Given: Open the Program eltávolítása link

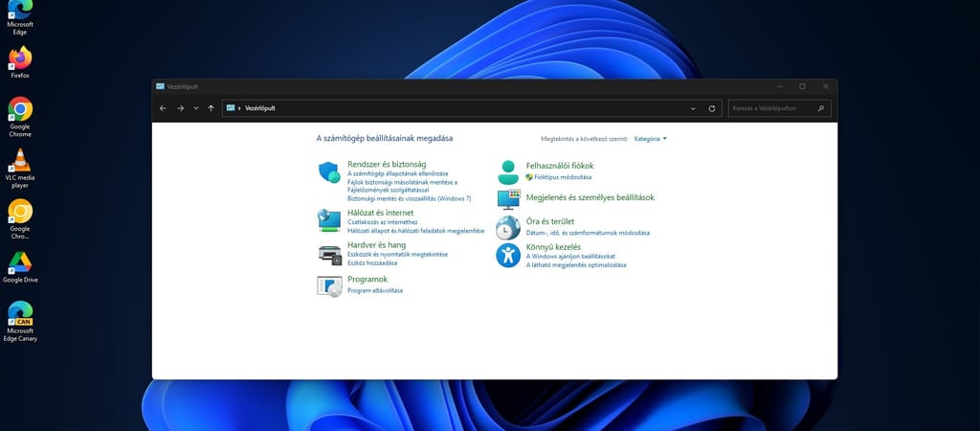Looking at the screenshot, I should pos(375,290).
